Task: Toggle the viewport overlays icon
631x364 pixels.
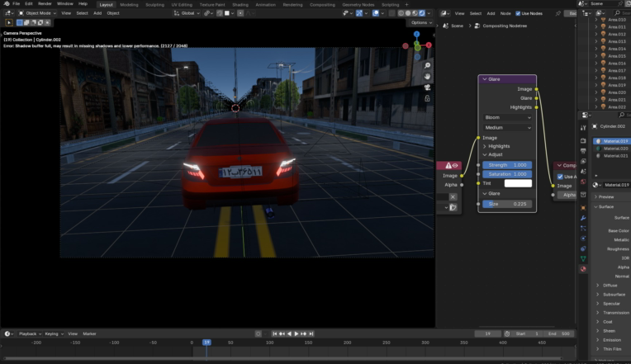Action: [x=376, y=13]
